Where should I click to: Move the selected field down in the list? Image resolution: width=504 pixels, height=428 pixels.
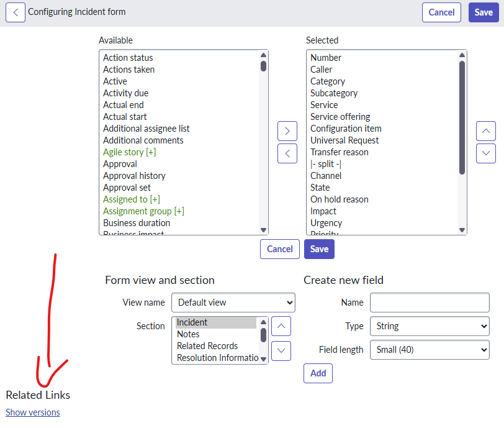485,153
